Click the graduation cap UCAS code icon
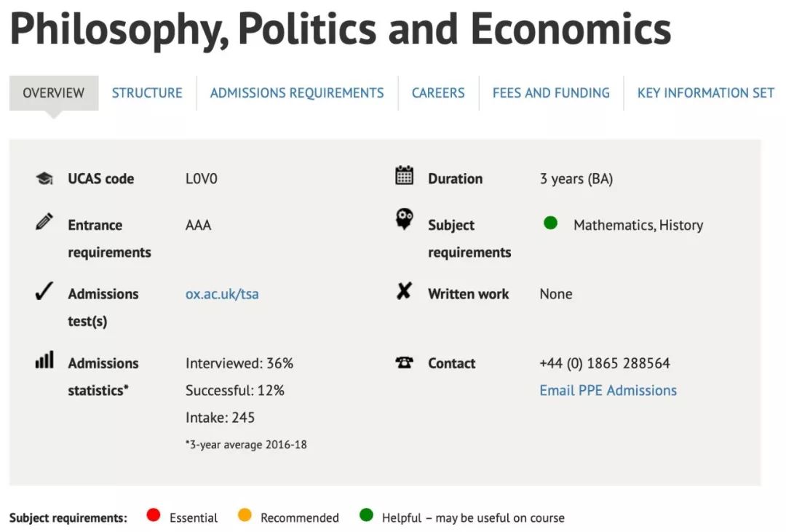 click(44, 178)
